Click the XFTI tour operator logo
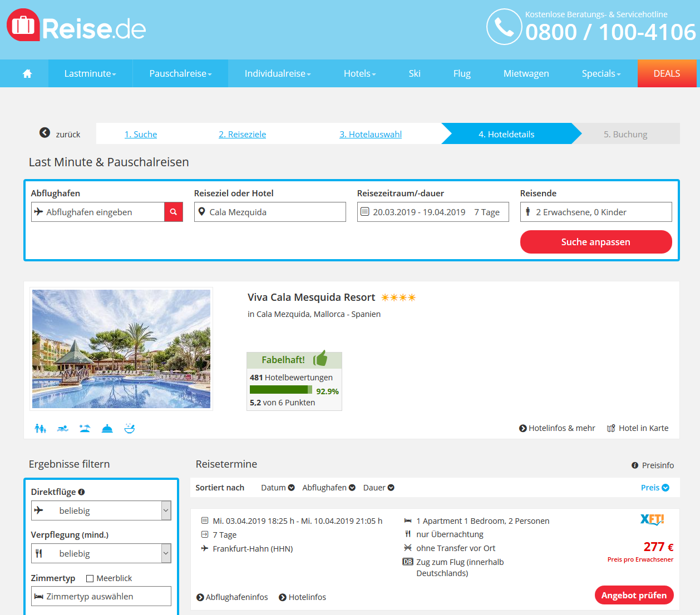700x615 pixels. point(652,519)
